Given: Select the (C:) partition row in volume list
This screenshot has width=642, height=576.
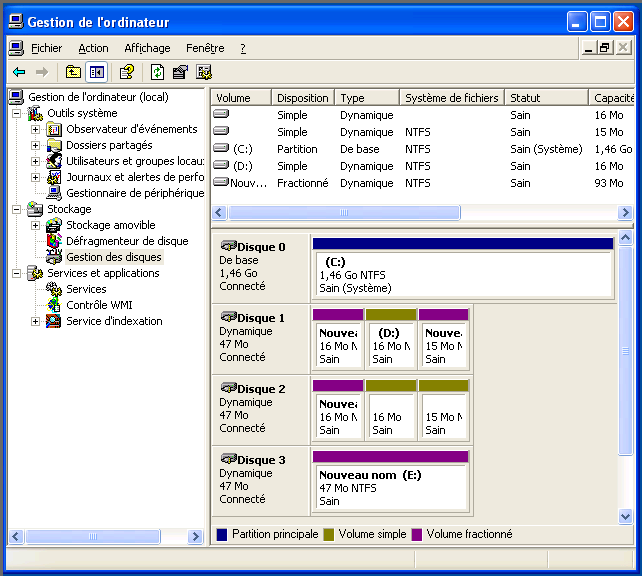Looking at the screenshot, I should point(242,149).
